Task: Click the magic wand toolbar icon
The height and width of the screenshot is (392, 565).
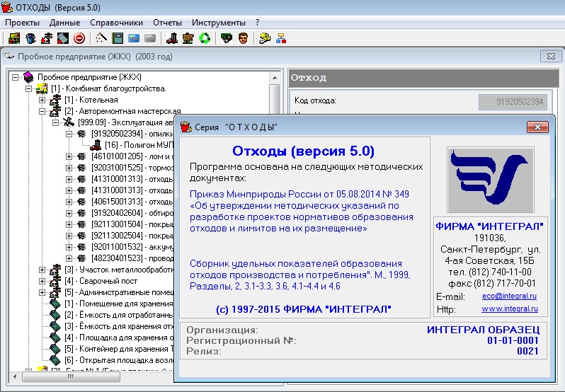Action: 101,38
